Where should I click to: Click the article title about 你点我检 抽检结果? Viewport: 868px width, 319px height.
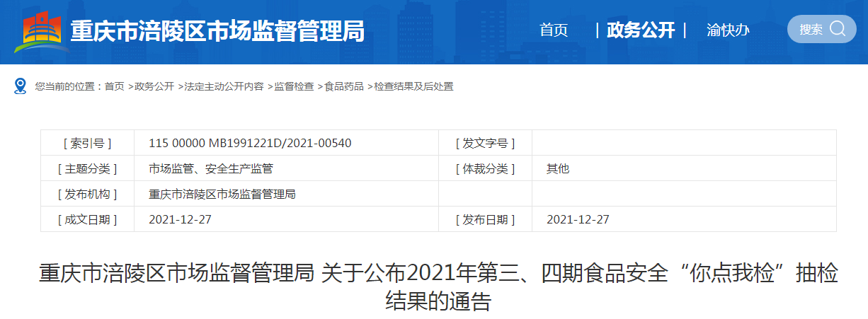[438, 286]
